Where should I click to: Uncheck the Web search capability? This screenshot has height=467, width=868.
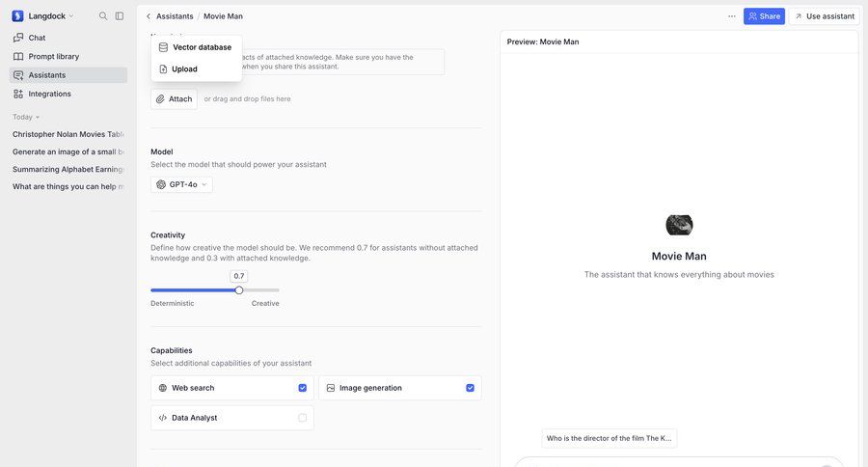click(302, 388)
